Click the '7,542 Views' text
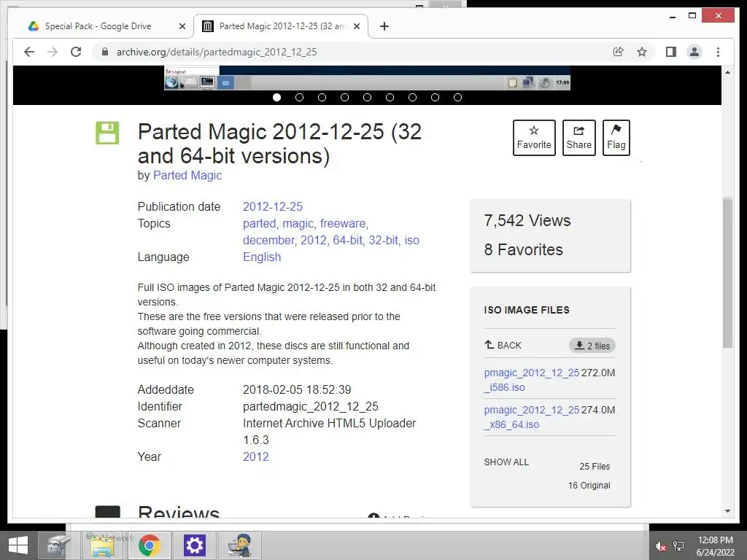Viewport: 747px width, 560px height. [527, 220]
